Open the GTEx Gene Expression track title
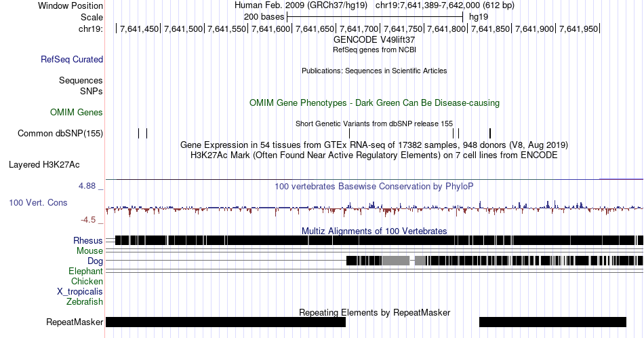This screenshot has width=644, height=338. (x=374, y=145)
